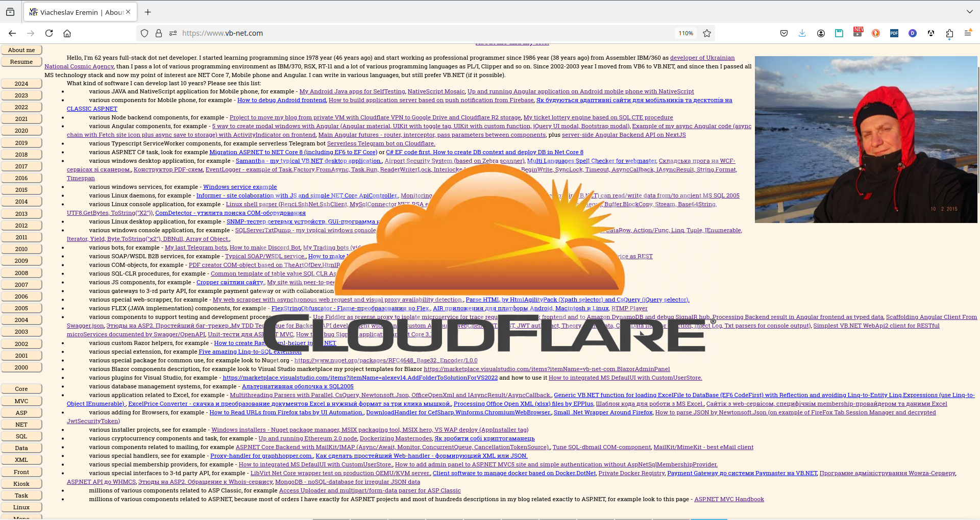
Task: Open 'Up and running Ethereum 2.0 node' link
Action: (308, 438)
